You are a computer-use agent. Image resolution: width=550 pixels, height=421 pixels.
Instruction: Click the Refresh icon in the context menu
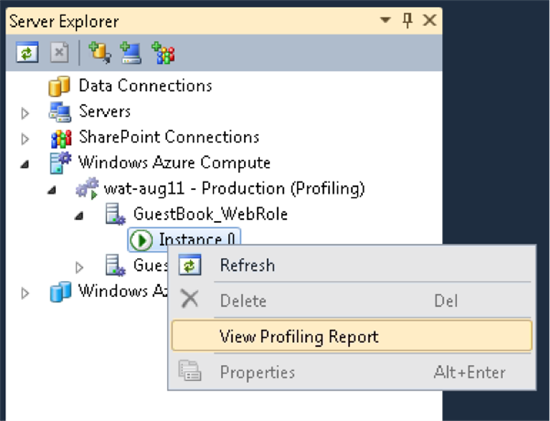(x=190, y=265)
